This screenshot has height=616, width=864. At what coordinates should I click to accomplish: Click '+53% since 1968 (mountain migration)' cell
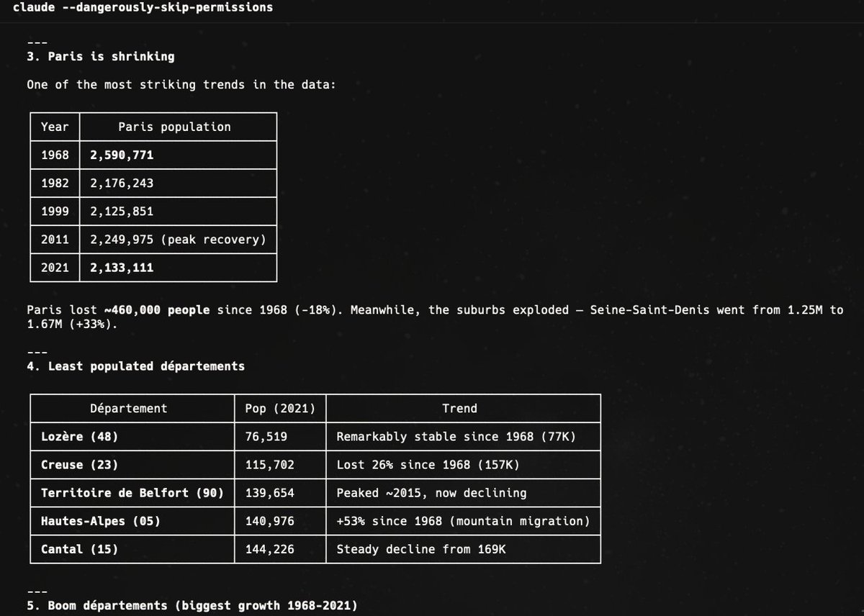(x=463, y=520)
